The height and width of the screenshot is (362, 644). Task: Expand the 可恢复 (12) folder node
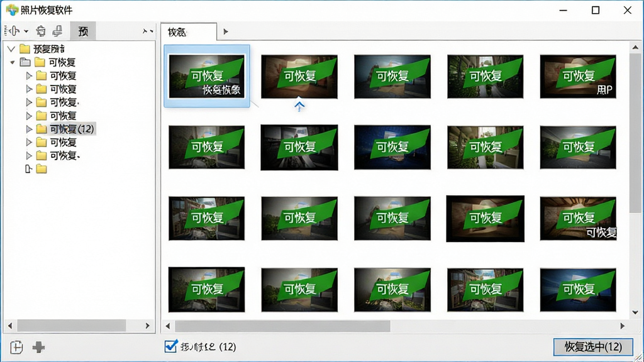point(29,129)
